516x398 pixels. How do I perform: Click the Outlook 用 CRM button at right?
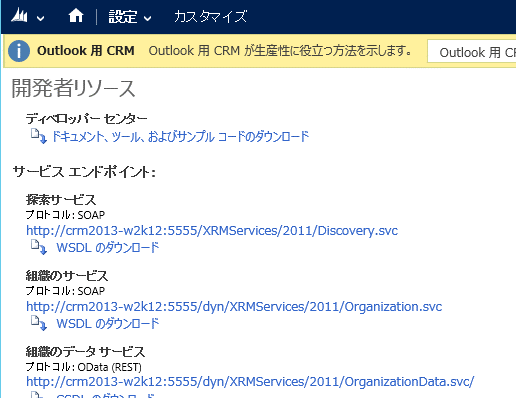coord(472,51)
